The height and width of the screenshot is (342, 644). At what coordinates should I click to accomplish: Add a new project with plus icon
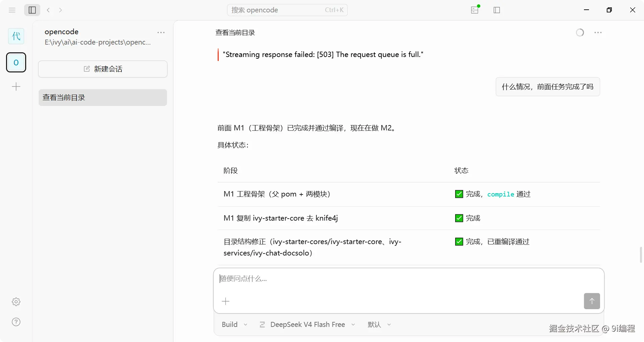tap(16, 87)
